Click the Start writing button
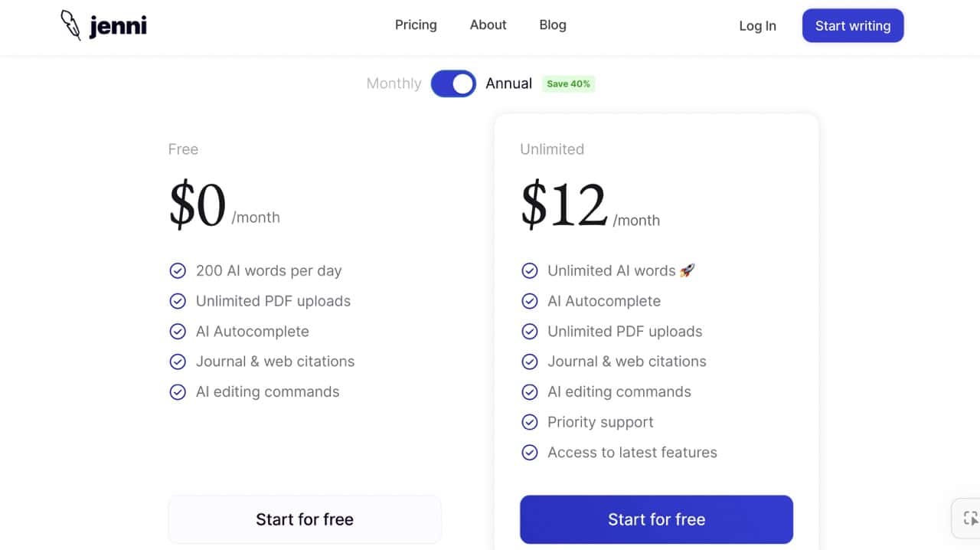The height and width of the screenshot is (550, 980). [852, 25]
